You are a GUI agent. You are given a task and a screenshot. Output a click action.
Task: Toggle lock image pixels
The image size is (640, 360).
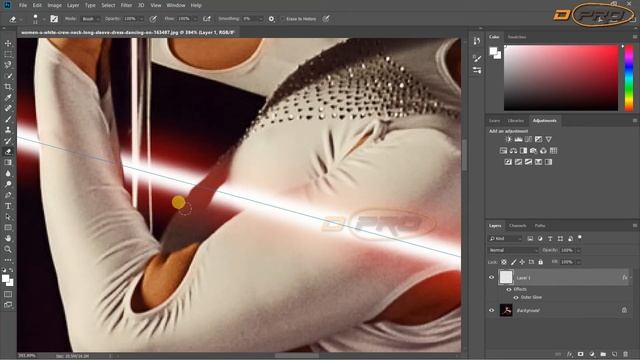(x=513, y=262)
